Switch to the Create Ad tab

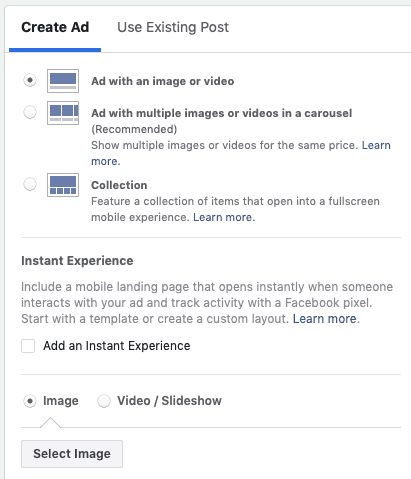point(55,27)
